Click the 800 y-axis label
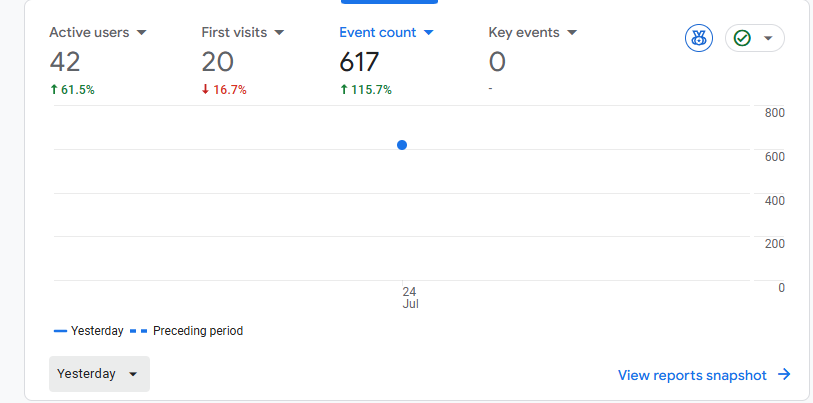The image size is (813, 403). pos(775,113)
